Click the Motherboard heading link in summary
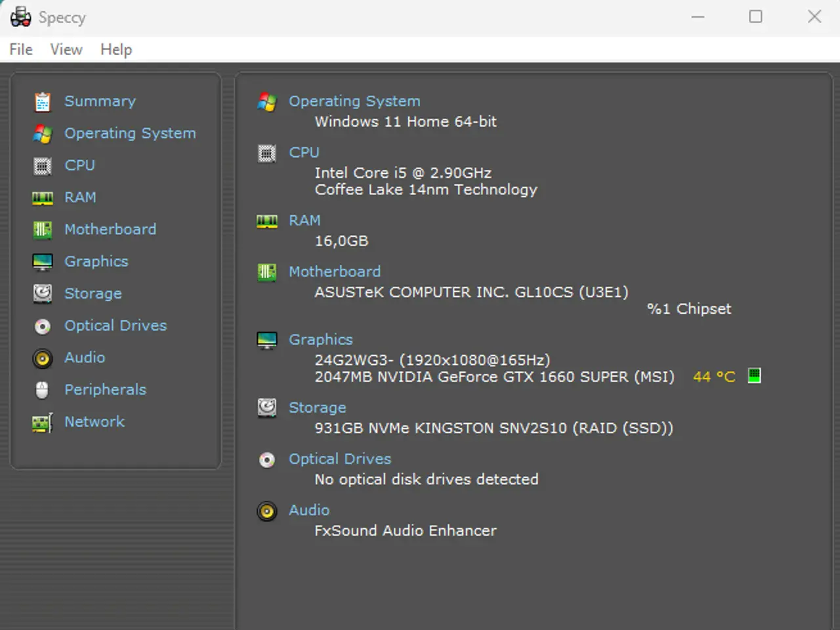840x630 pixels. 335,272
